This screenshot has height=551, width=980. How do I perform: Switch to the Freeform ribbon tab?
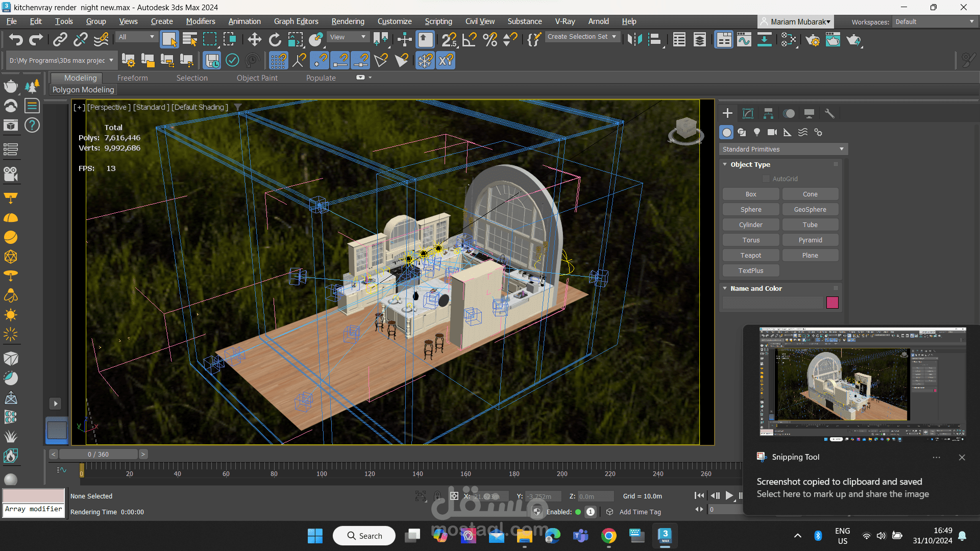132,78
